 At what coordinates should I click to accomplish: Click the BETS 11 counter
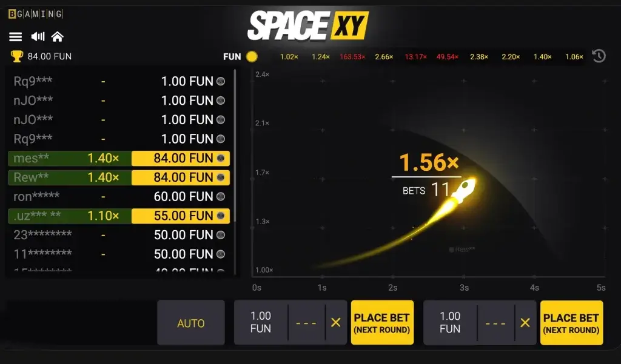tap(426, 190)
